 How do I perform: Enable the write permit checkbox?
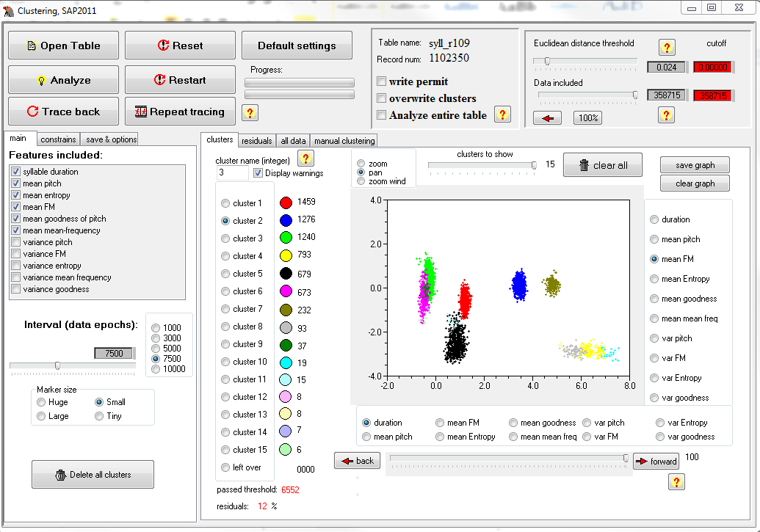[x=382, y=81]
